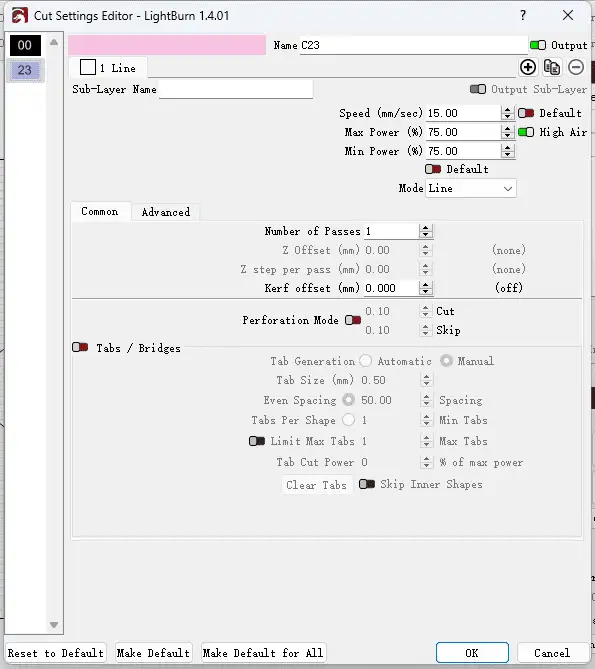Screen dimensions: 595x669
Task: Click the LightBurn app logo icon
Action: pyautogui.click(x=20, y=16)
